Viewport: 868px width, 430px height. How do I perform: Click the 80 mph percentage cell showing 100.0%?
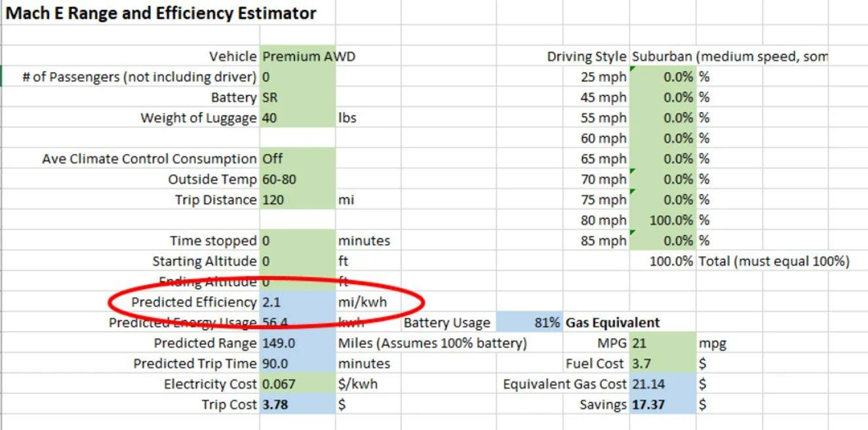point(663,220)
